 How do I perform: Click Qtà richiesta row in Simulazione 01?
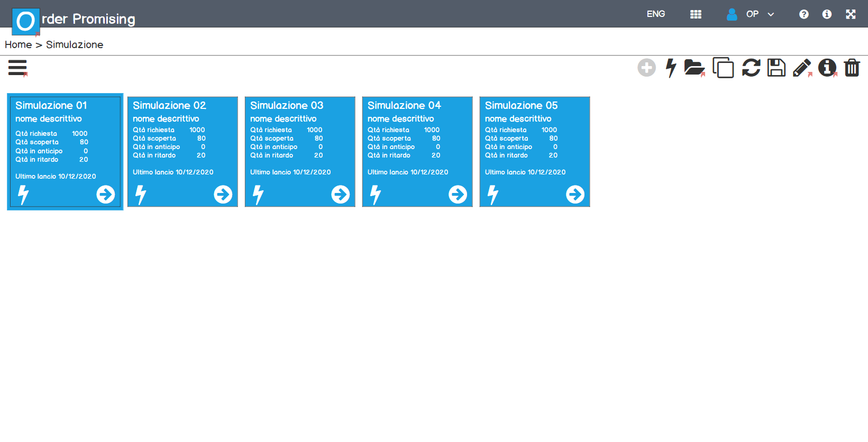point(51,134)
